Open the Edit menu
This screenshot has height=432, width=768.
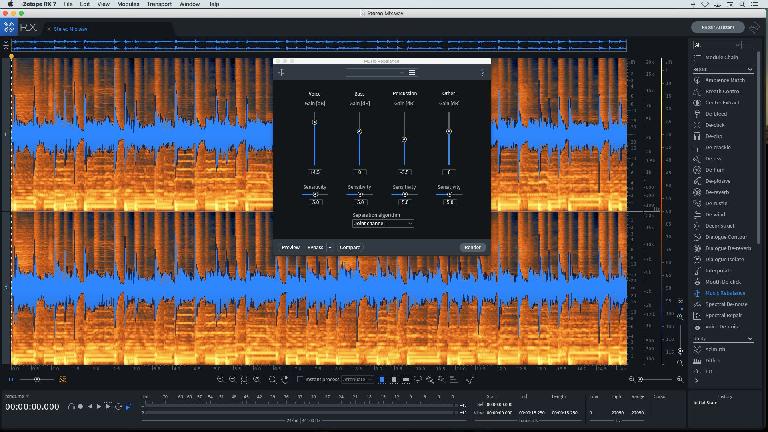[x=85, y=4]
